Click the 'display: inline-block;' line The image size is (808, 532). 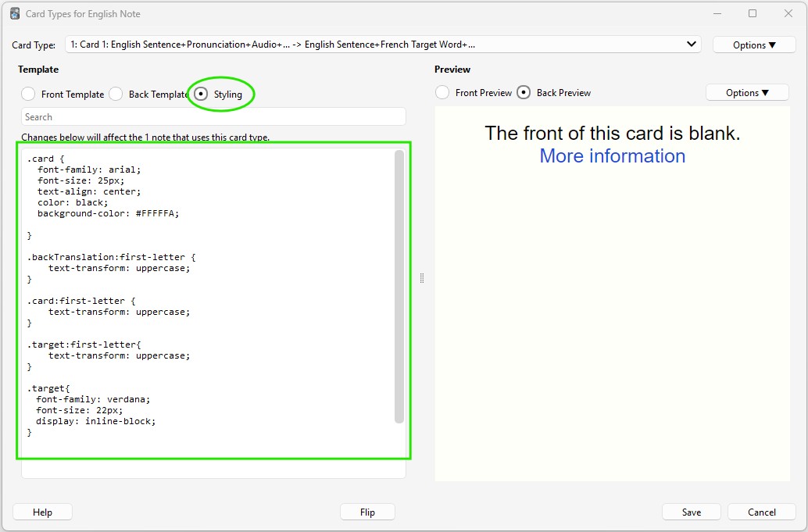point(95,421)
